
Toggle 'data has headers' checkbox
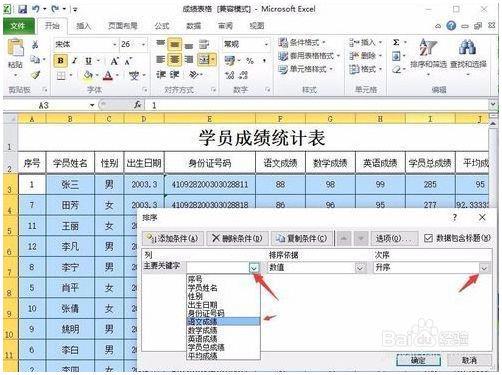[428, 238]
